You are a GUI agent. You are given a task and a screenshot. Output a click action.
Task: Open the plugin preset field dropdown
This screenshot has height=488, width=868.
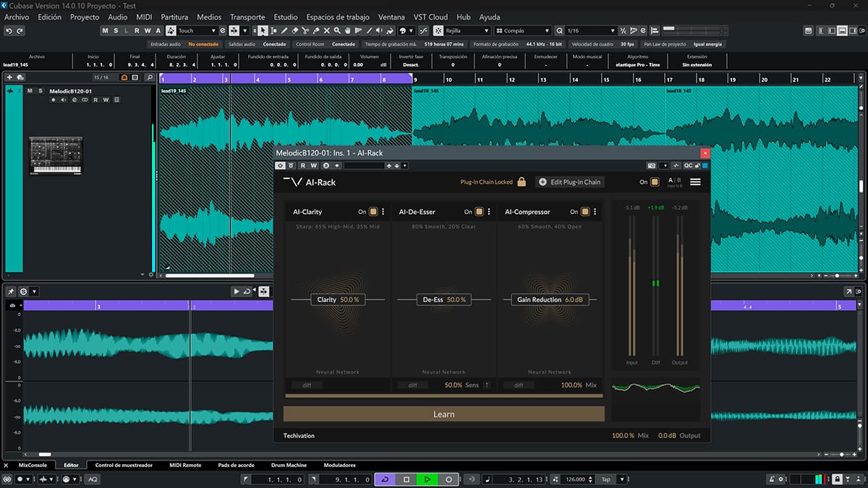404,166
